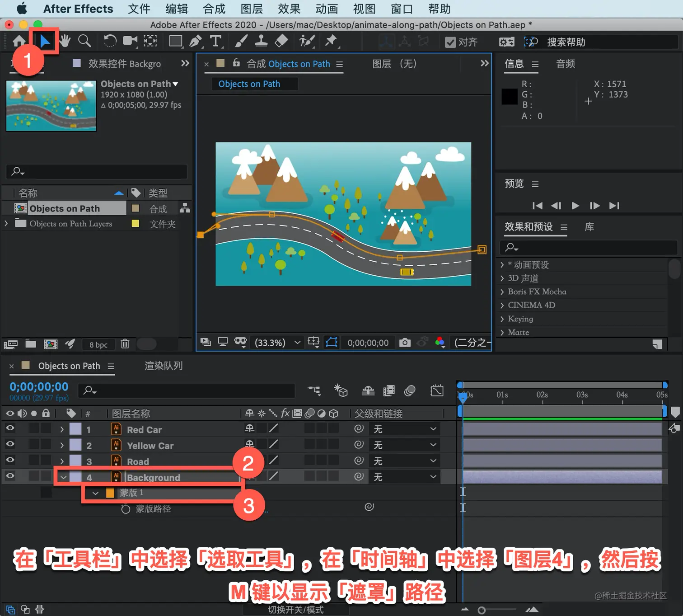Viewport: 683px width, 616px height.
Task: Select the Type text tool
Action: coord(216,41)
